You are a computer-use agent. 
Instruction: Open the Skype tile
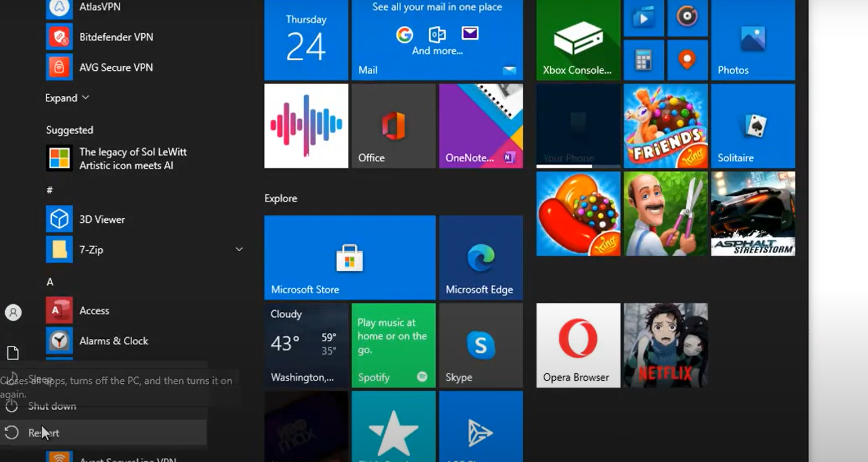click(480, 346)
